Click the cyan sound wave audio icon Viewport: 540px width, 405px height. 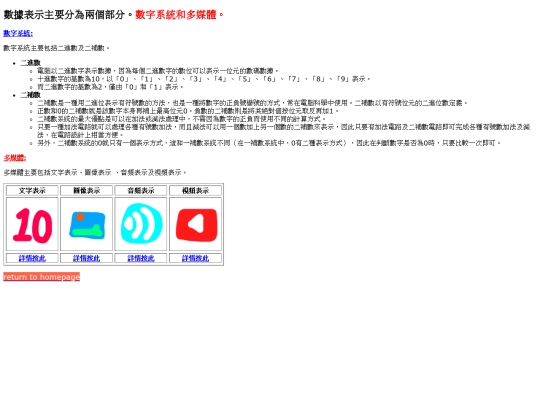coord(141,224)
